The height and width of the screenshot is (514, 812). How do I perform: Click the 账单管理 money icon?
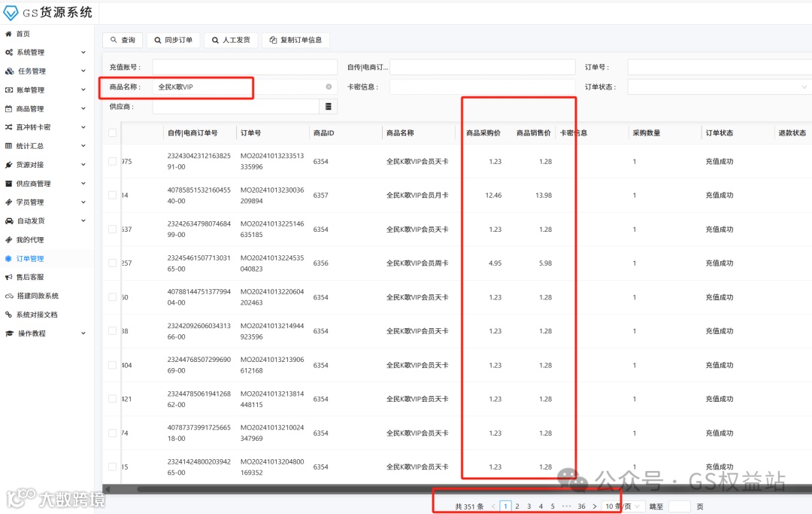(x=9, y=90)
